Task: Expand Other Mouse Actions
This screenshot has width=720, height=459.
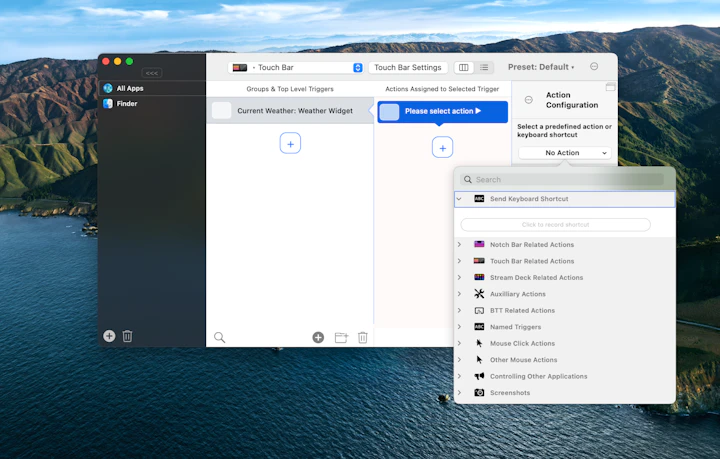Action: tap(459, 360)
